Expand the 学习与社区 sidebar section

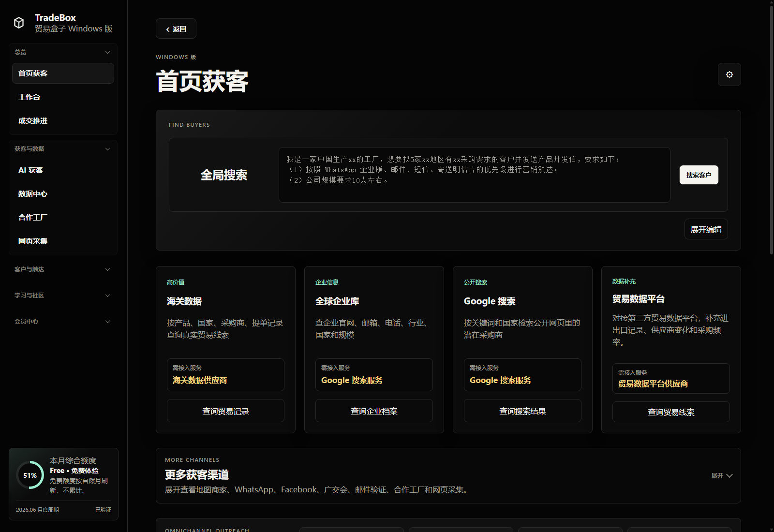pyautogui.click(x=63, y=296)
